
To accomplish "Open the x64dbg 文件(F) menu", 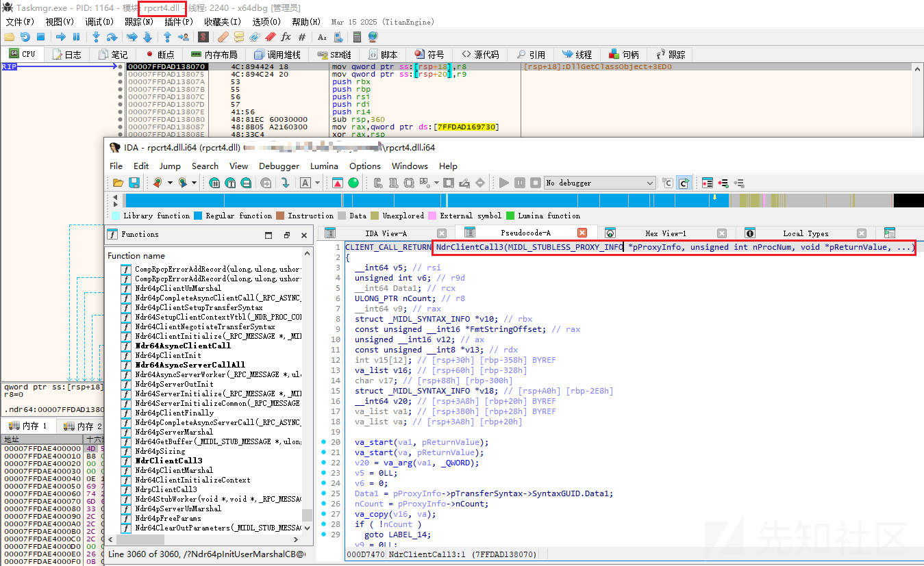I will coord(20,22).
